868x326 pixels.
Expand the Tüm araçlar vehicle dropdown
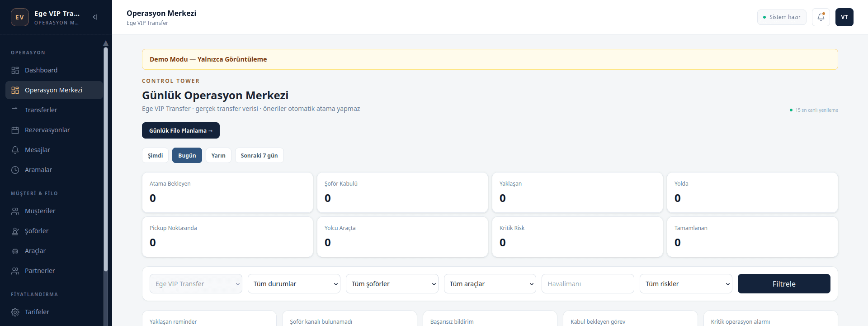490,284
